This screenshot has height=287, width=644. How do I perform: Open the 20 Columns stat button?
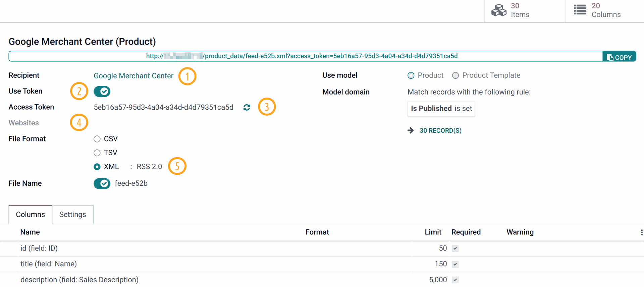604,11
